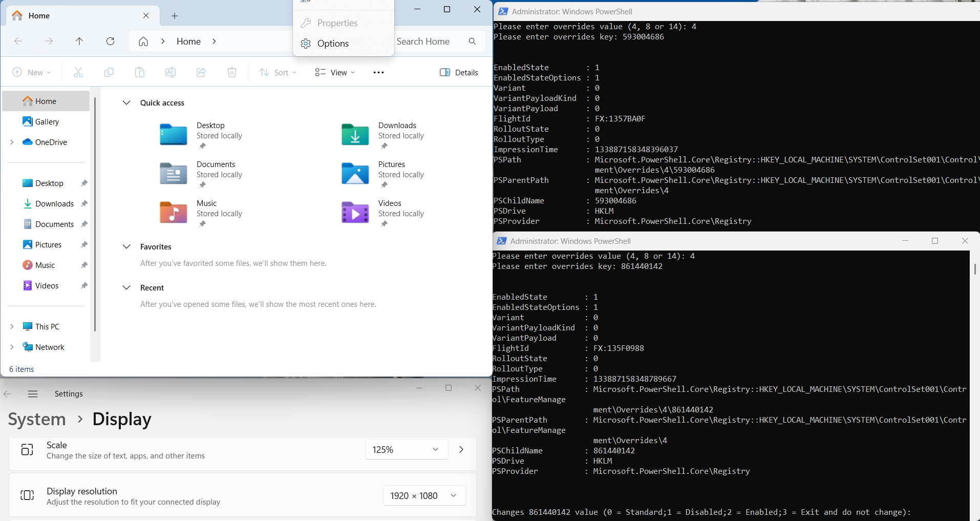980x521 pixels.
Task: Click the Display resolution icon
Action: [x=27, y=495]
